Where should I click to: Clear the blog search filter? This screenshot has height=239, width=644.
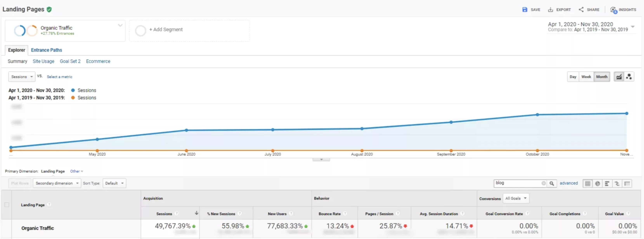coord(543,183)
